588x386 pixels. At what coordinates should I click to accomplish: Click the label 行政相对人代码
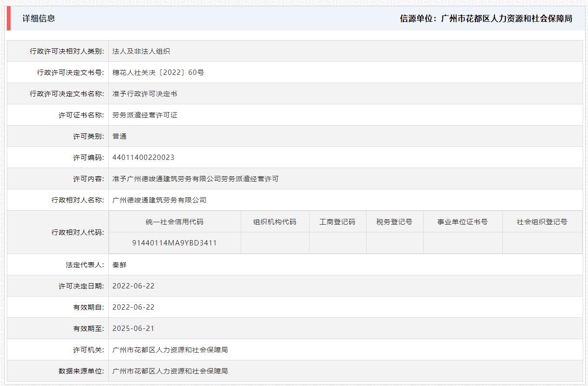78,232
